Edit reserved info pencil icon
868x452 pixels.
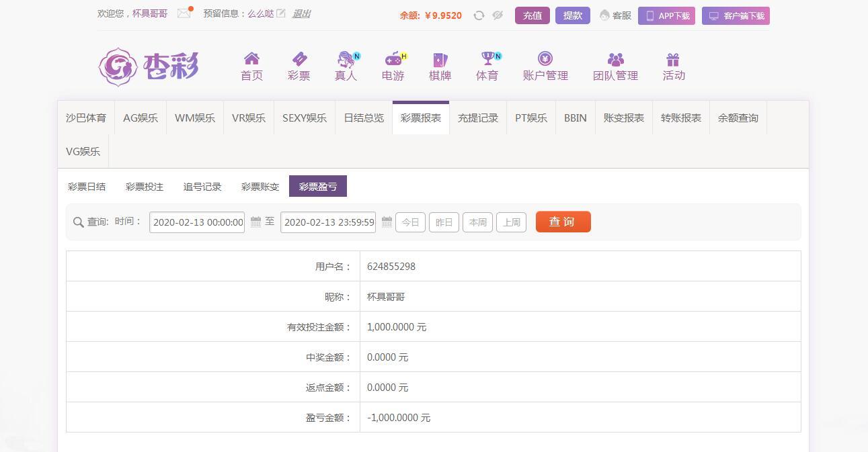[x=281, y=13]
